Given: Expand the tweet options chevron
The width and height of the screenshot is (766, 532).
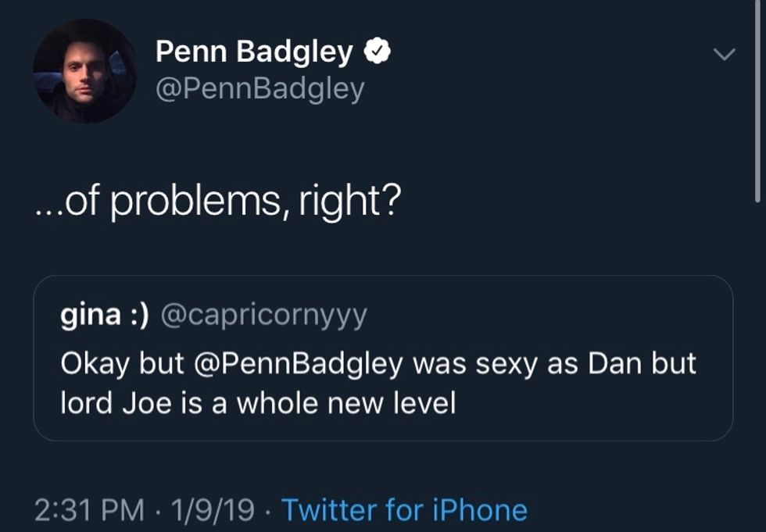Looking at the screenshot, I should [725, 54].
